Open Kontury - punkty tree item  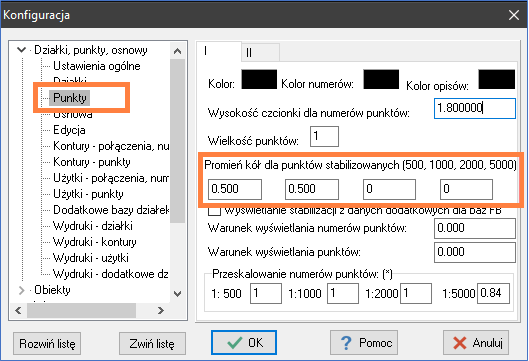(92, 162)
